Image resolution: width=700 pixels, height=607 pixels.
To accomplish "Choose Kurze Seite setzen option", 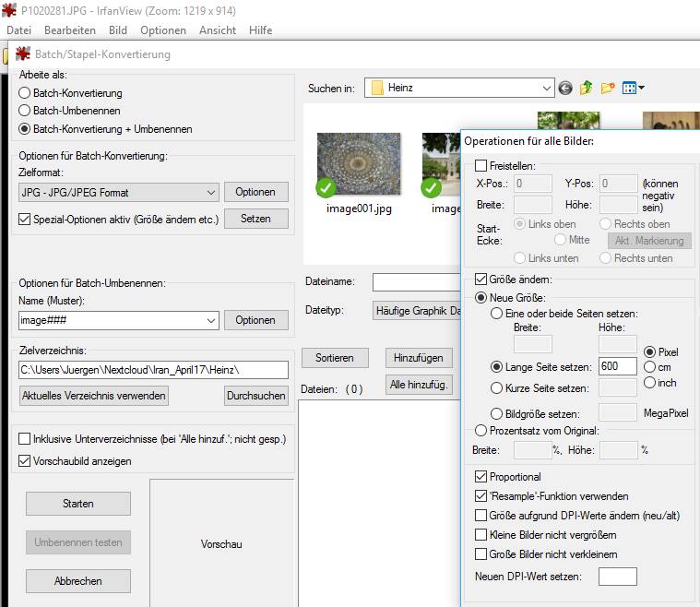I will point(497,388).
